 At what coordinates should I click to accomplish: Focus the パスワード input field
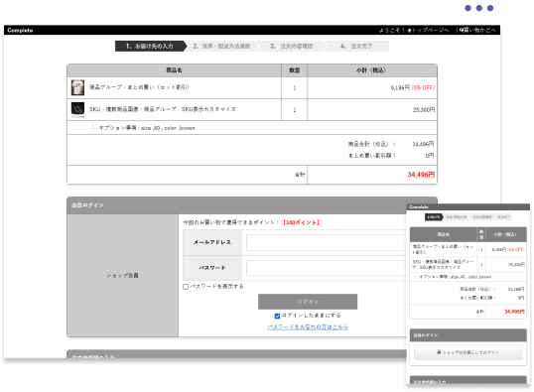327,268
